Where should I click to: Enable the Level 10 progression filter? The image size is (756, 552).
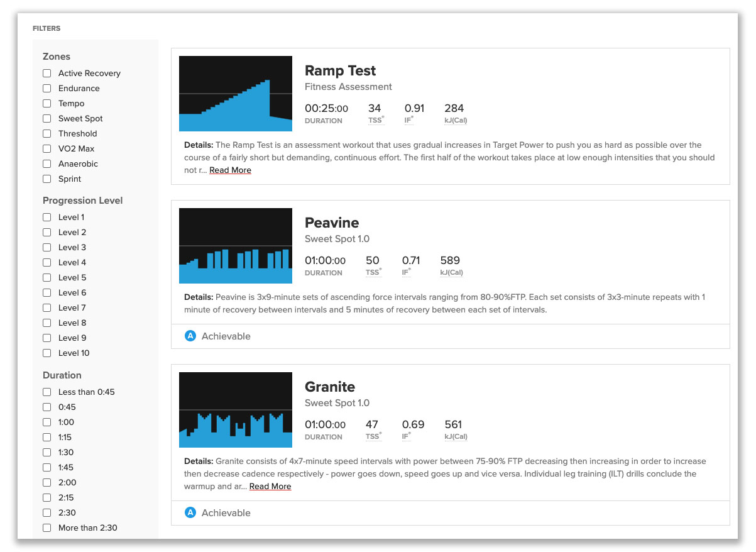pos(47,353)
